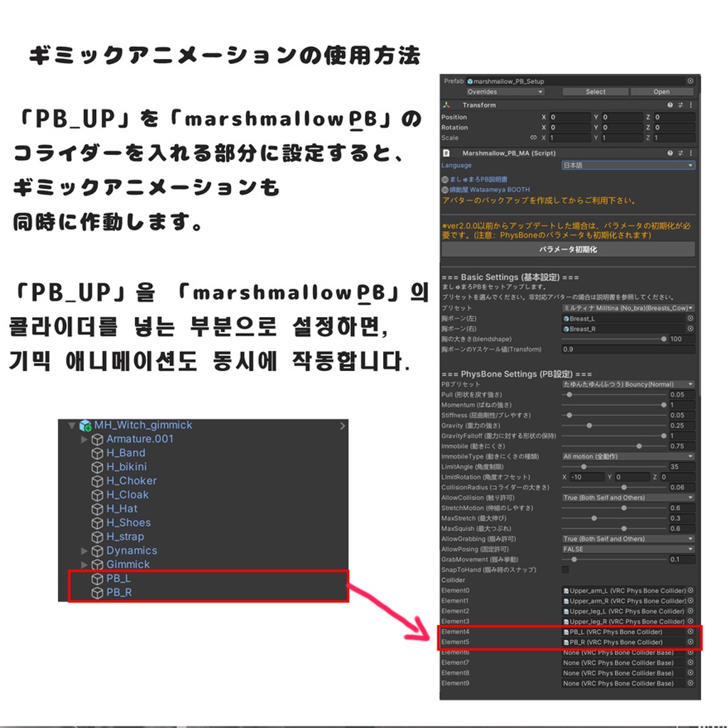Open Marshmallow_PB_MA script presets icon
728x728 pixels.
pyautogui.click(x=680, y=153)
